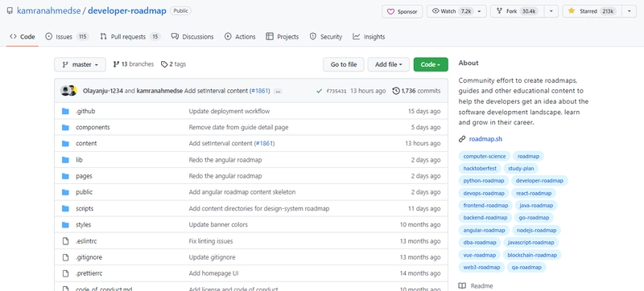This screenshot has width=644, height=291.
Task: Open the master branch dropdown
Action: [80, 64]
